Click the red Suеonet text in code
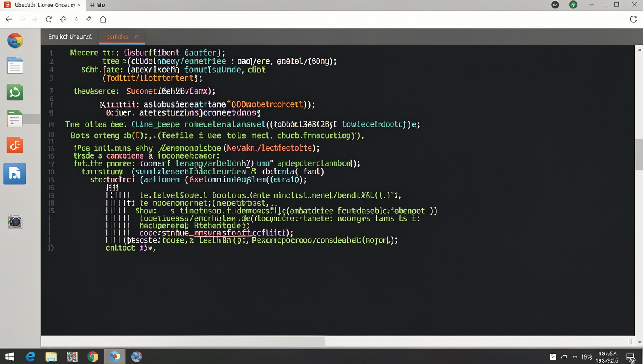 coord(143,91)
